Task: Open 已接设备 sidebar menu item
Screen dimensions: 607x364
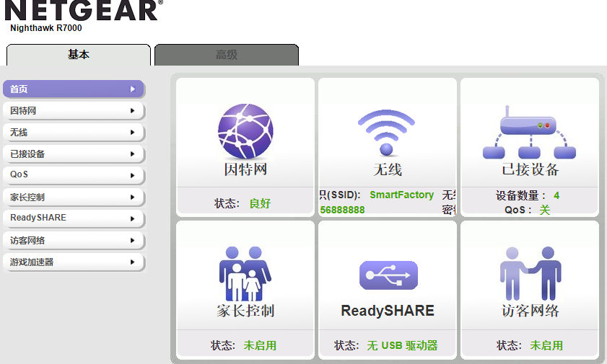Action: pyautogui.click(x=74, y=154)
